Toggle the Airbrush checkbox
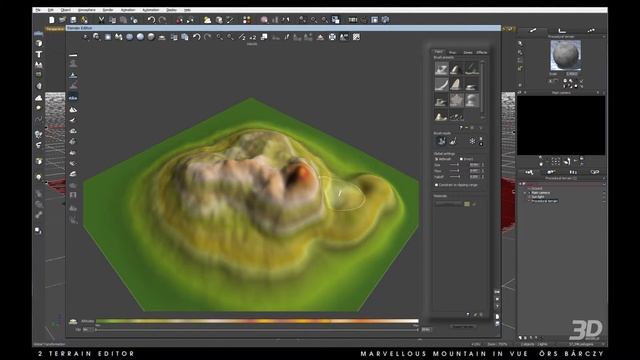 pyautogui.click(x=437, y=159)
